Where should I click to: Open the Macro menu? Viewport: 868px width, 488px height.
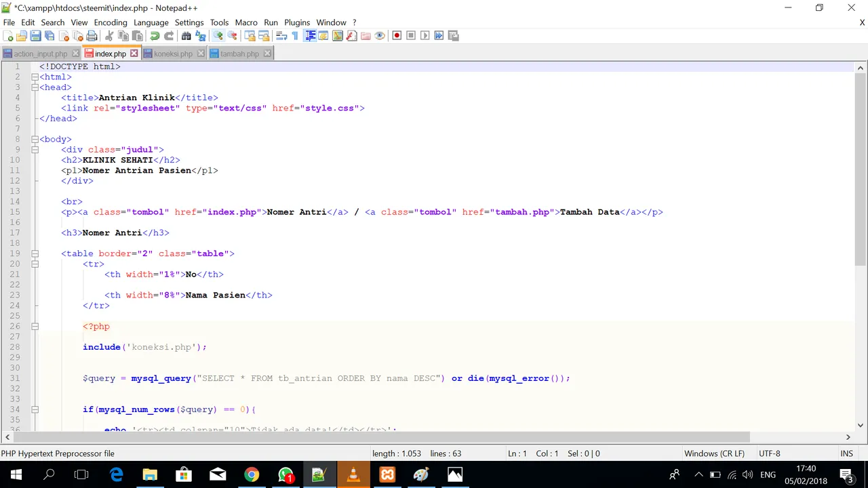246,22
